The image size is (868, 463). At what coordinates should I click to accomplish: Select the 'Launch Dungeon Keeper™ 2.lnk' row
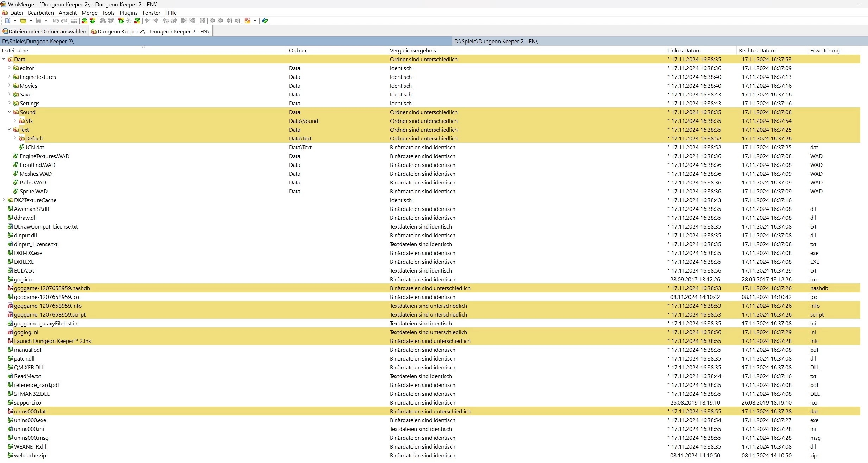(430, 341)
